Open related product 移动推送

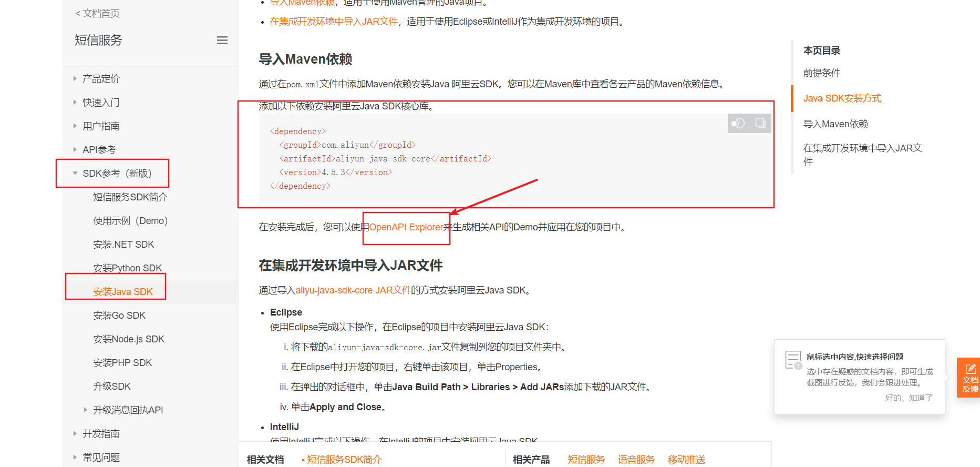686,460
